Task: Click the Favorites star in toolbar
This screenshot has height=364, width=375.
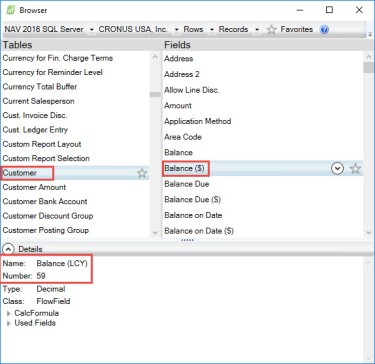Action: (x=272, y=30)
